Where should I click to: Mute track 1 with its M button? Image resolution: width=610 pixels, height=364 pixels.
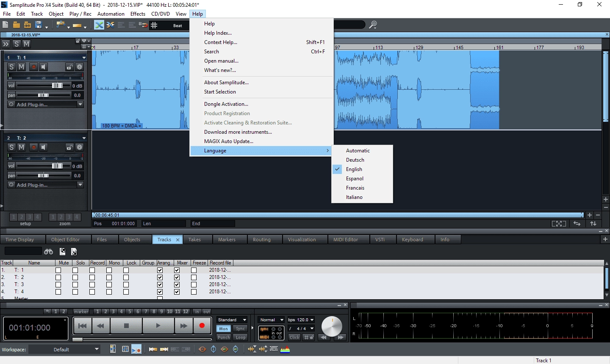21,67
